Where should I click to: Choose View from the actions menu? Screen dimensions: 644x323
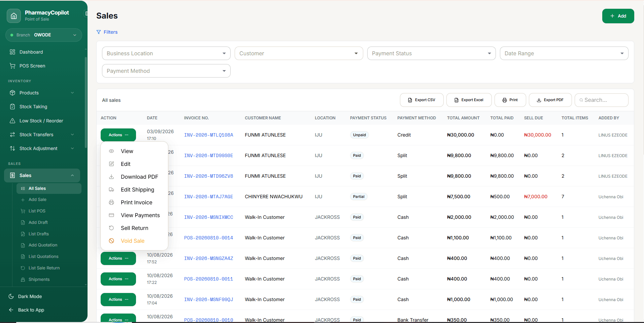[x=134, y=151]
